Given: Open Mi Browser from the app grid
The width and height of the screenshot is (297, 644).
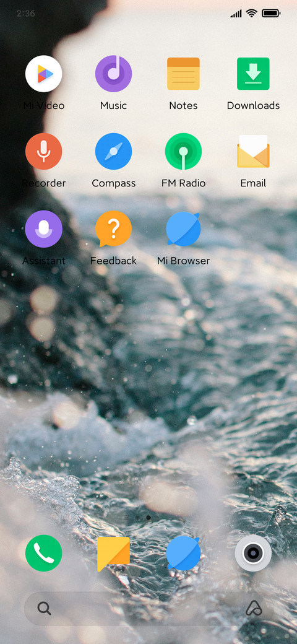Looking at the screenshot, I should (x=183, y=228).
